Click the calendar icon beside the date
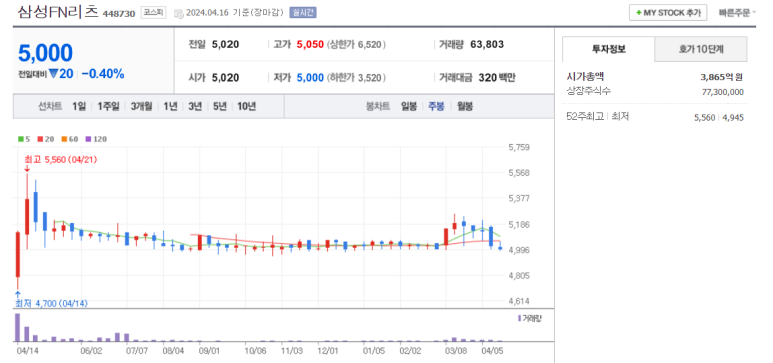The height and width of the screenshot is (363, 773). point(178,13)
